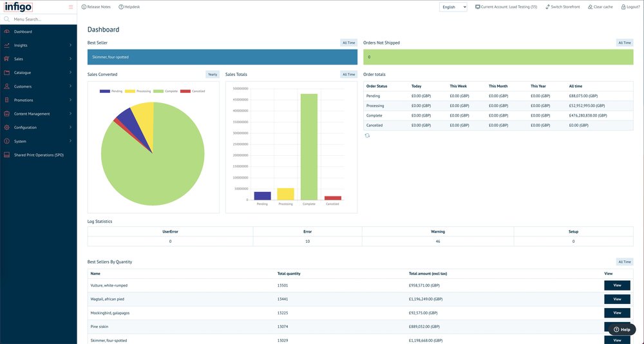This screenshot has width=644, height=344.
Task: Click Best Seller All Time button
Action: click(x=348, y=43)
